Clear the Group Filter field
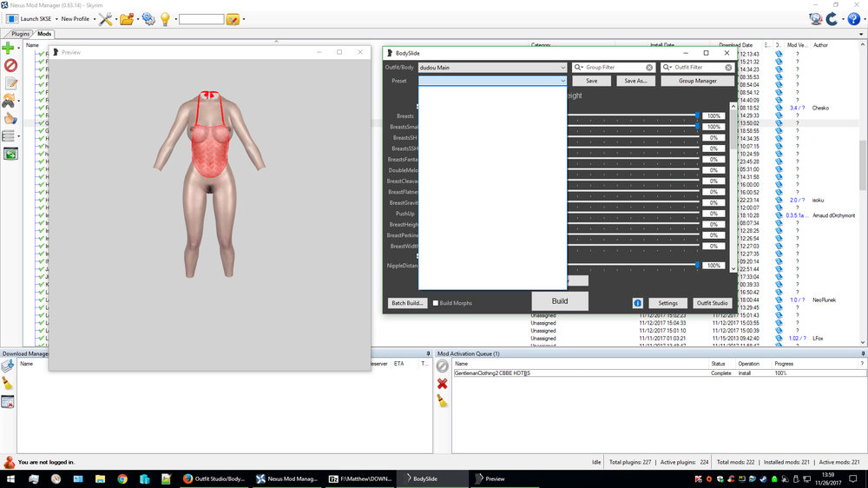 coord(649,67)
